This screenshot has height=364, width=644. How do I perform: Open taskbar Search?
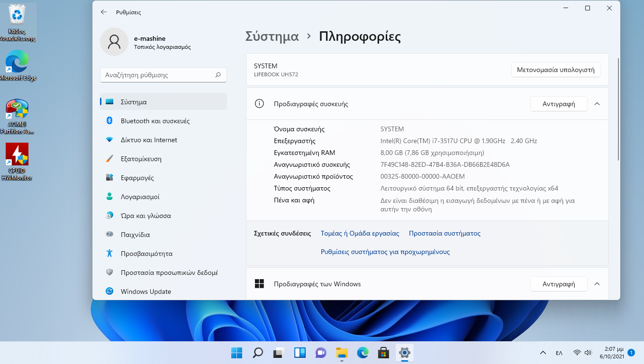point(258,353)
